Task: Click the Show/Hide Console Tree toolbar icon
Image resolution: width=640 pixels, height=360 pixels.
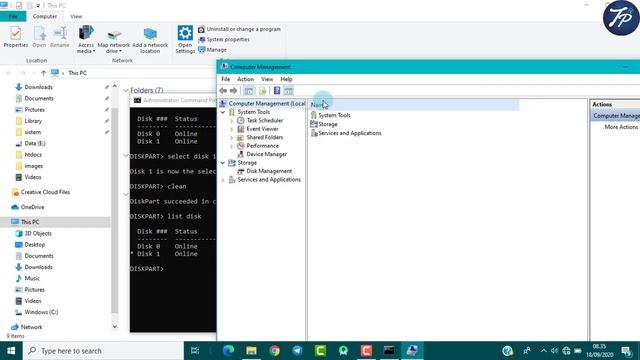Action: coord(249,91)
